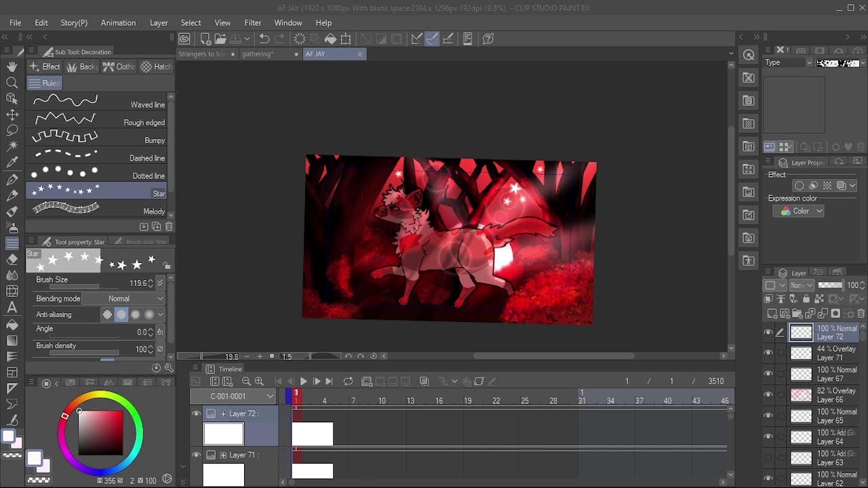Click the layer opacity slider in Layer panel
Screen dimensions: 868x488
coord(830,285)
